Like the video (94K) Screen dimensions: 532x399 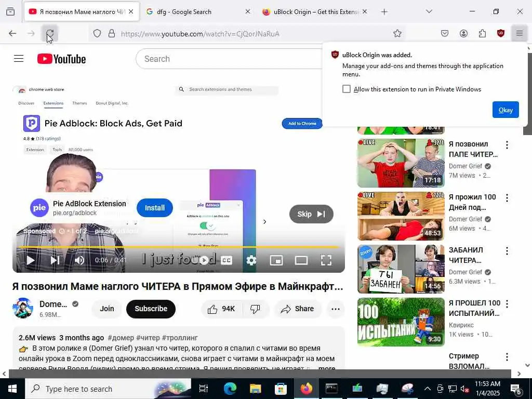(x=221, y=309)
